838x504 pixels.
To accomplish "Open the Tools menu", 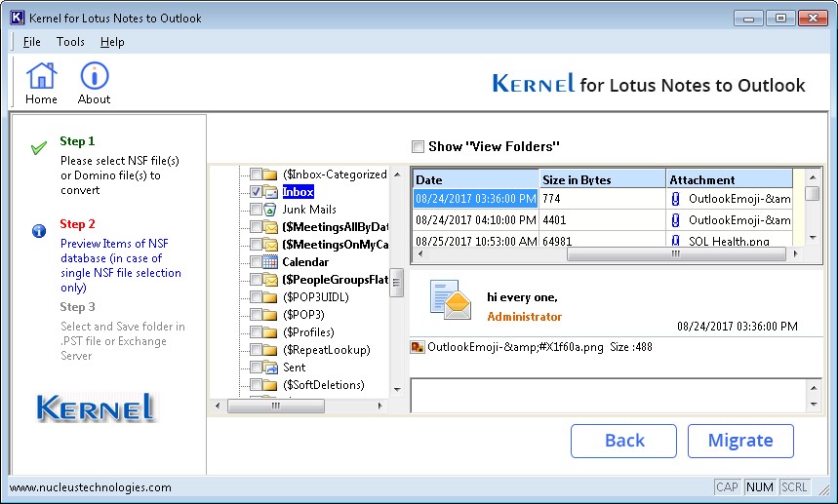I will (x=70, y=42).
